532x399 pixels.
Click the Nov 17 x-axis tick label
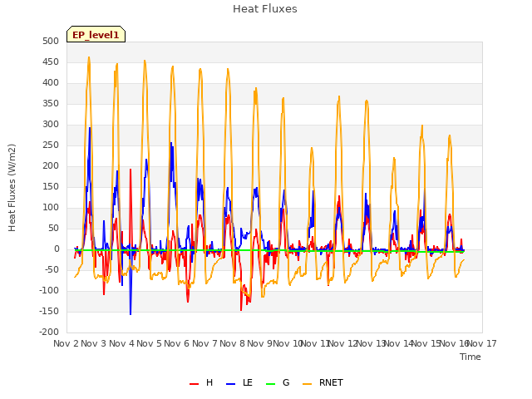click(482, 343)
